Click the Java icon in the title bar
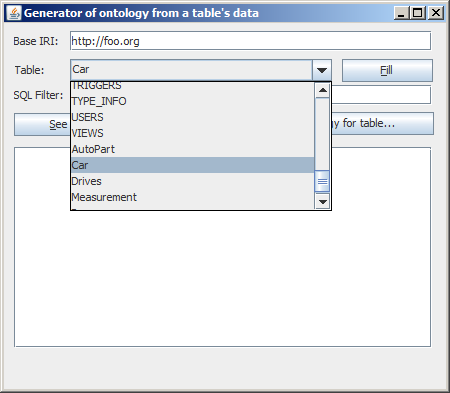This screenshot has width=450, height=393. coord(14,13)
